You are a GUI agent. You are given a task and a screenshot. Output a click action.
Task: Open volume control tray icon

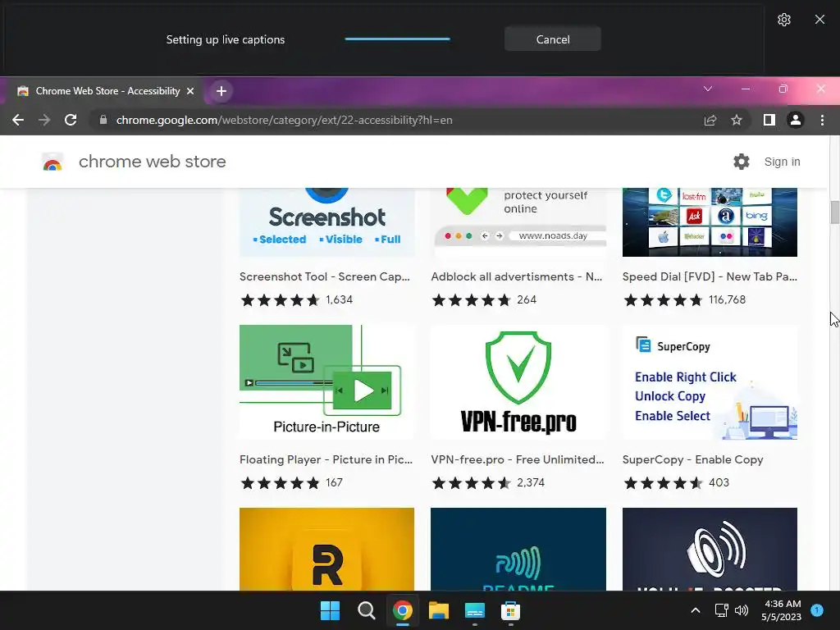pyautogui.click(x=742, y=610)
